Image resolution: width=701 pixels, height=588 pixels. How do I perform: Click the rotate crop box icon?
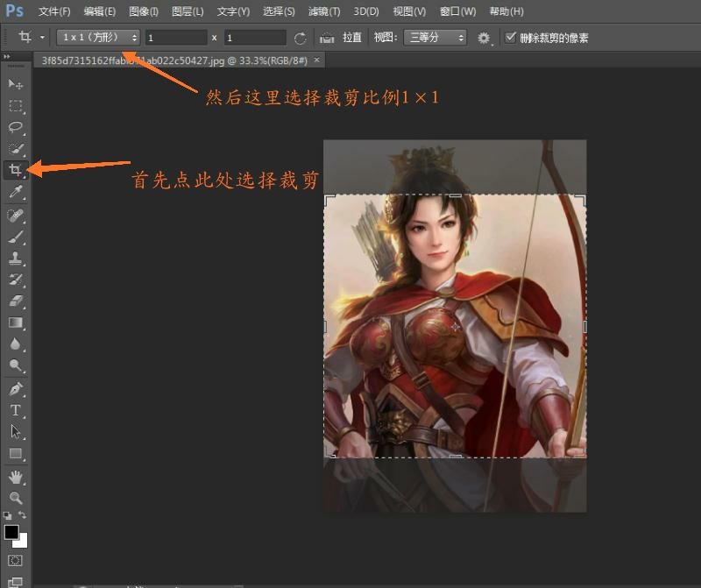point(300,39)
